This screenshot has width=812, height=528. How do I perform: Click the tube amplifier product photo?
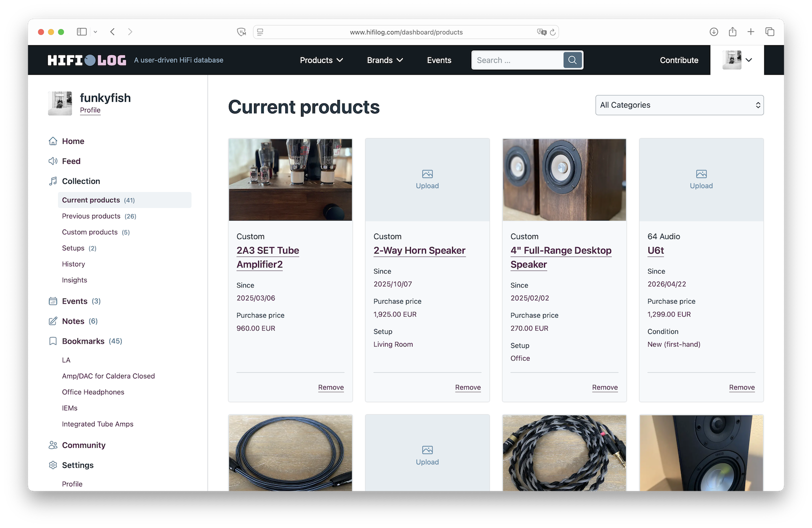(290, 179)
